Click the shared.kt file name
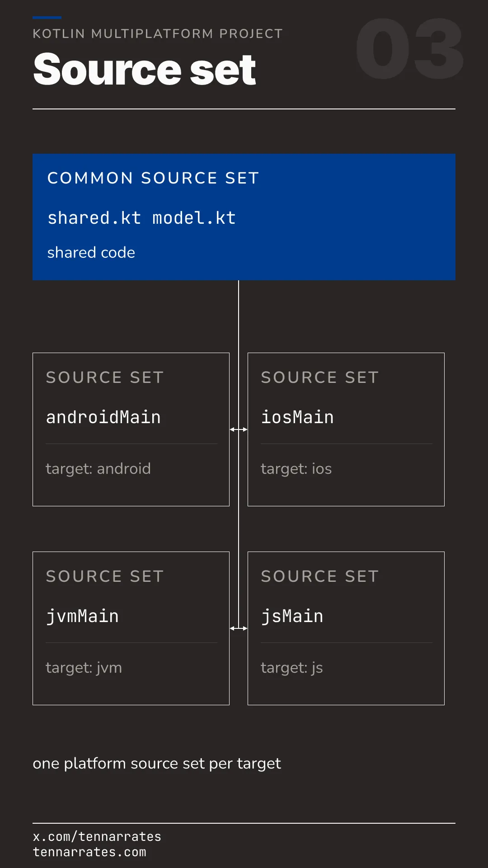This screenshot has width=488, height=868. point(94,218)
